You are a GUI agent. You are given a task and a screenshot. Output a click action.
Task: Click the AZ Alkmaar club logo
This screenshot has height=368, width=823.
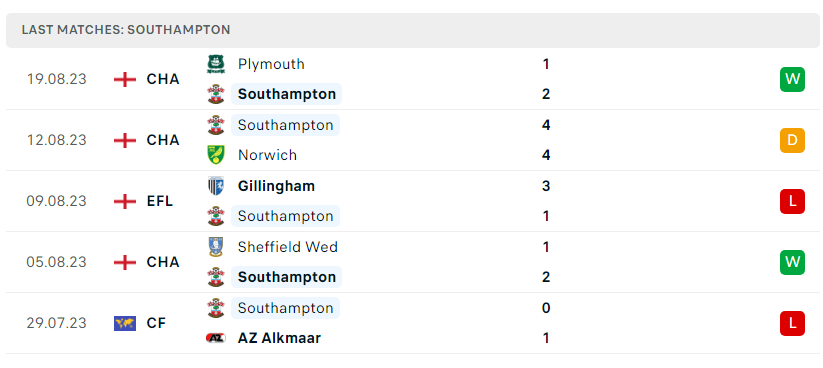click(x=216, y=338)
